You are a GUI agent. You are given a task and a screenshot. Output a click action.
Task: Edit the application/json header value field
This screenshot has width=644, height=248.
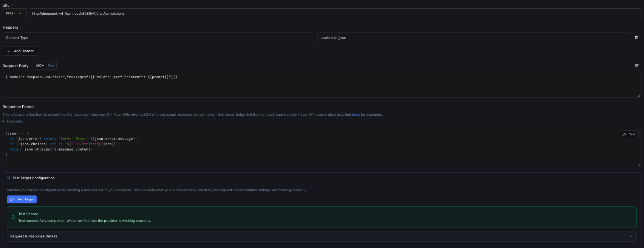(x=474, y=37)
